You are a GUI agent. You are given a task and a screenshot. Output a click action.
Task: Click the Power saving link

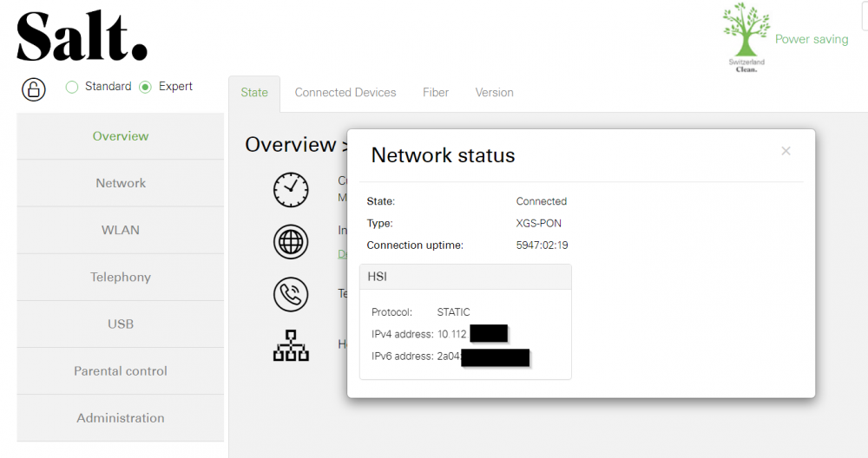812,39
